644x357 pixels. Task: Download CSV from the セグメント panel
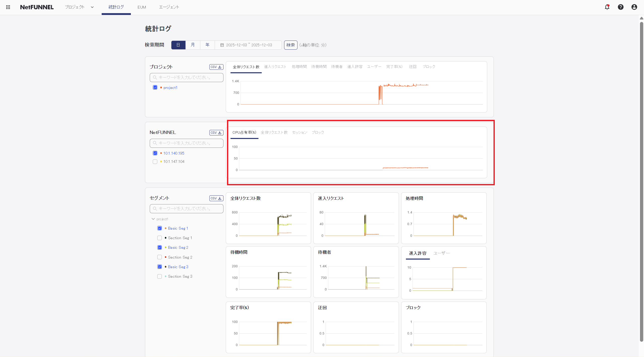(216, 198)
